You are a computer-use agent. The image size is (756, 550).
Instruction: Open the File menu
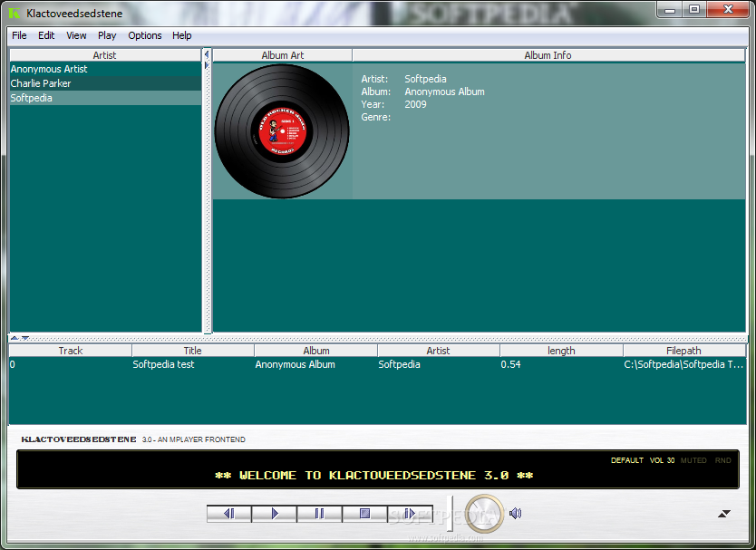pos(19,35)
